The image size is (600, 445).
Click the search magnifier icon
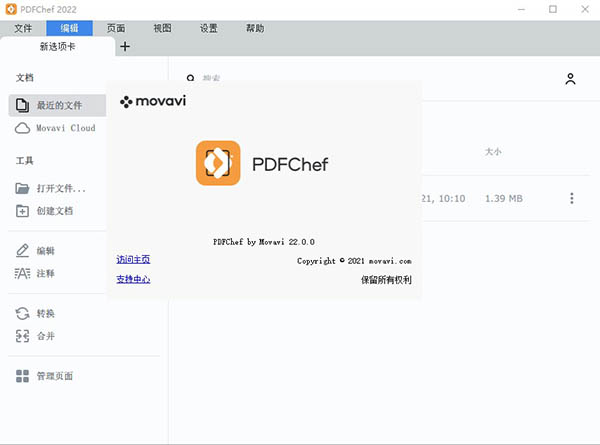pos(190,78)
